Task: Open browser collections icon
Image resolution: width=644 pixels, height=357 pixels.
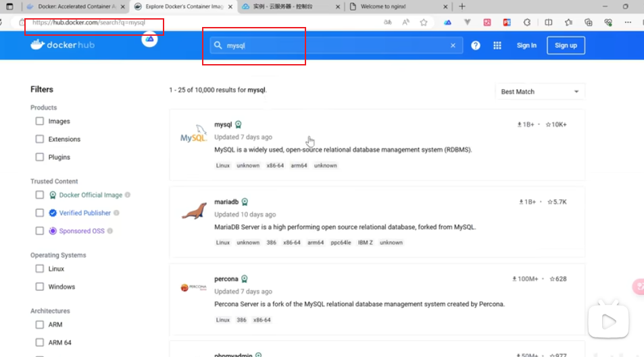Action: point(588,22)
